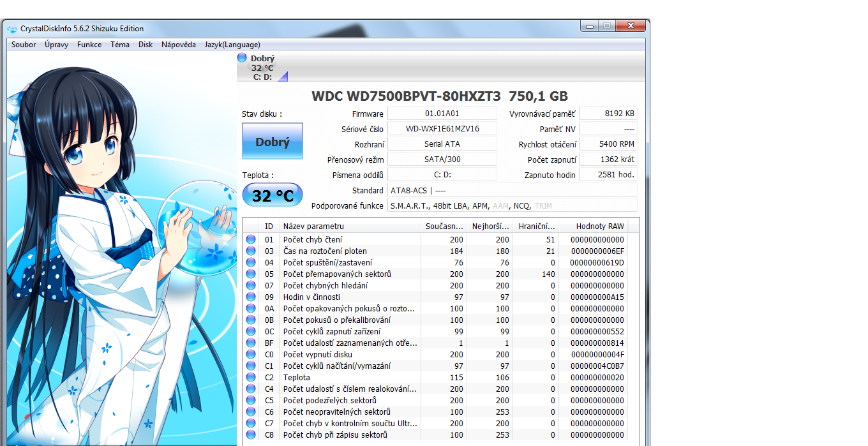This screenshot has width=868, height=446.
Task: Click status orb for Počet spuštění/zastavení row
Action: pyautogui.click(x=251, y=262)
